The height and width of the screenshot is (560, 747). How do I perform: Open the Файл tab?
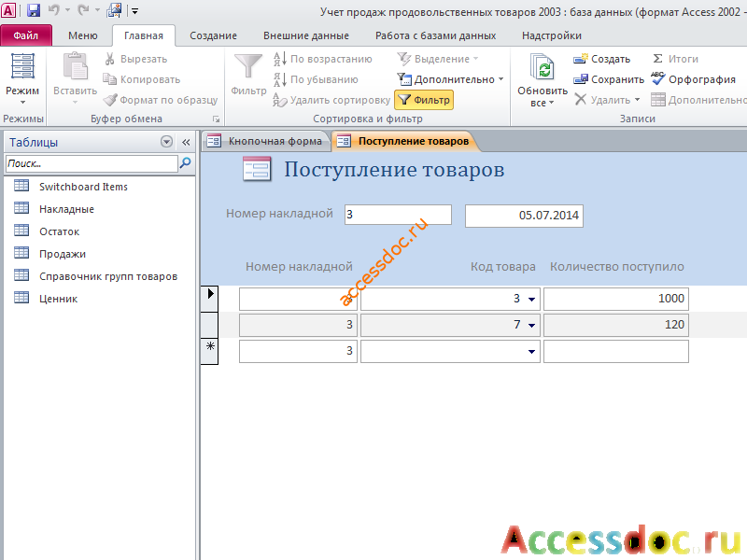click(26, 35)
